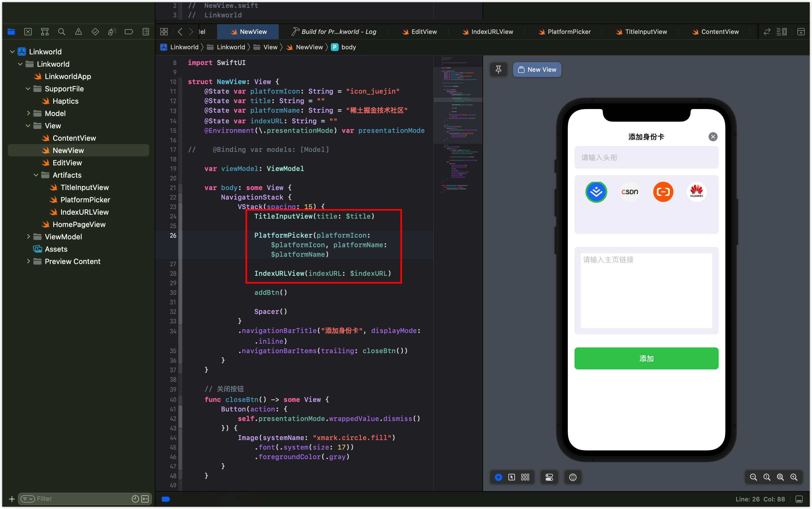Enable selectable preview mode
This screenshot has height=509, width=812.
point(512,477)
